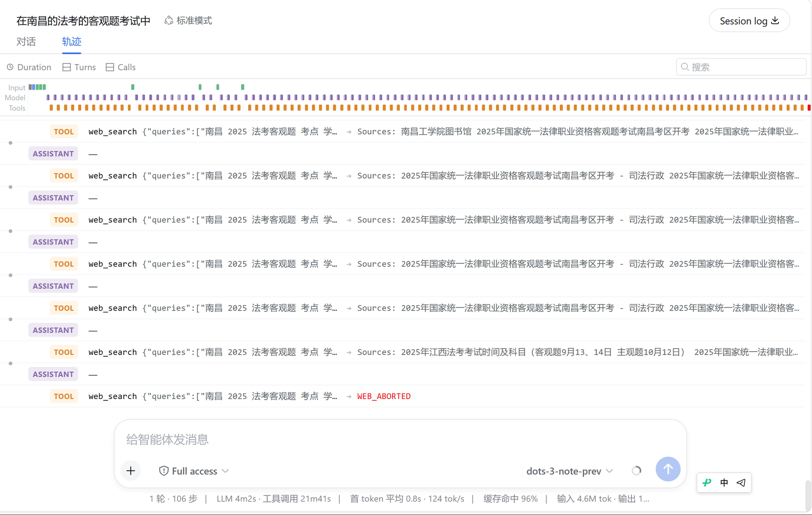Click the first ASSISTANT badge in the list
Viewport: 812px width, 515px height.
(x=53, y=154)
